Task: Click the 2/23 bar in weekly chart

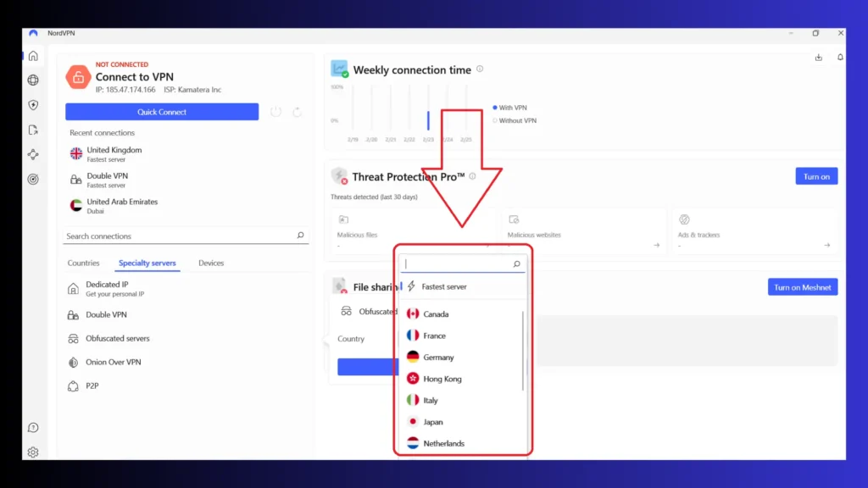Action: (x=428, y=120)
